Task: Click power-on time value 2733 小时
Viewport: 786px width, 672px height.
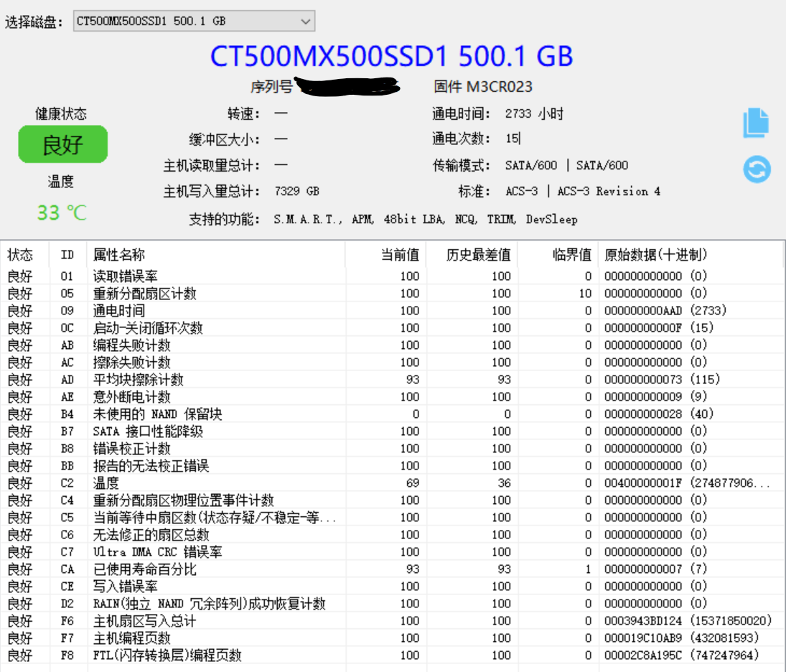Action: (x=534, y=114)
